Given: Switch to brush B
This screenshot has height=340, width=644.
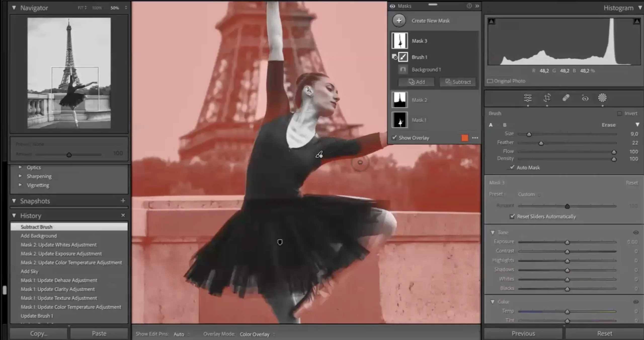Looking at the screenshot, I should click(x=505, y=125).
